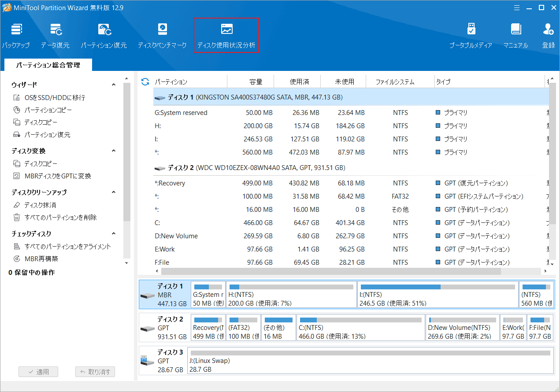The height and width of the screenshot is (392, 560).
Task: Click the 適用 (Apply) button
Action: point(38,371)
